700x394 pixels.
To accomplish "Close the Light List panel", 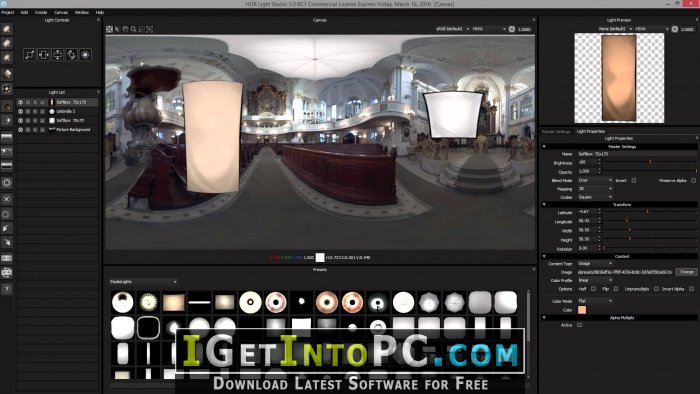I will coord(99,92).
